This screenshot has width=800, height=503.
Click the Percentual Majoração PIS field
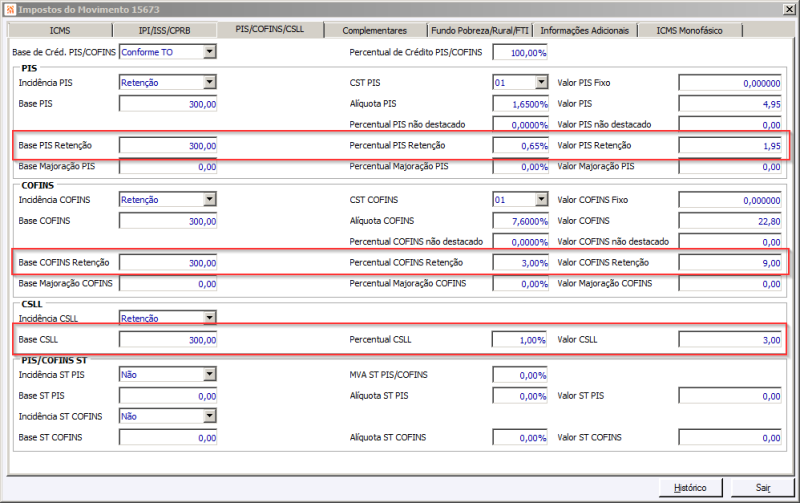520,167
